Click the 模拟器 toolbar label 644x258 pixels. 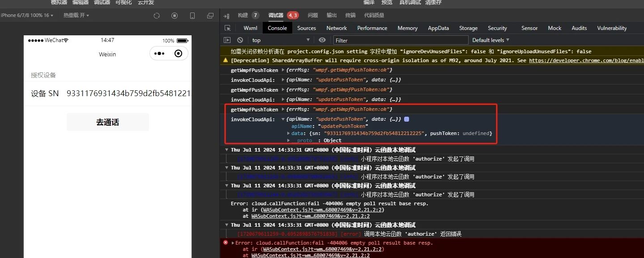coord(59,2)
